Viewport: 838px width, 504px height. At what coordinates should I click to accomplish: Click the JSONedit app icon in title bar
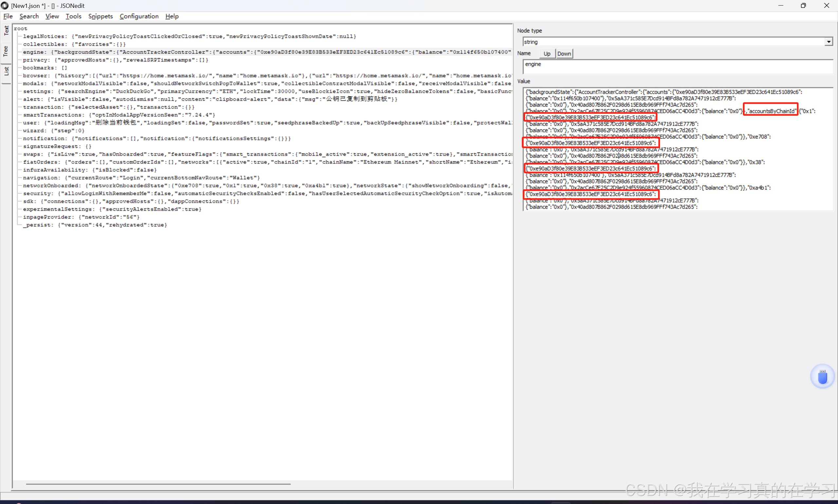5,6
